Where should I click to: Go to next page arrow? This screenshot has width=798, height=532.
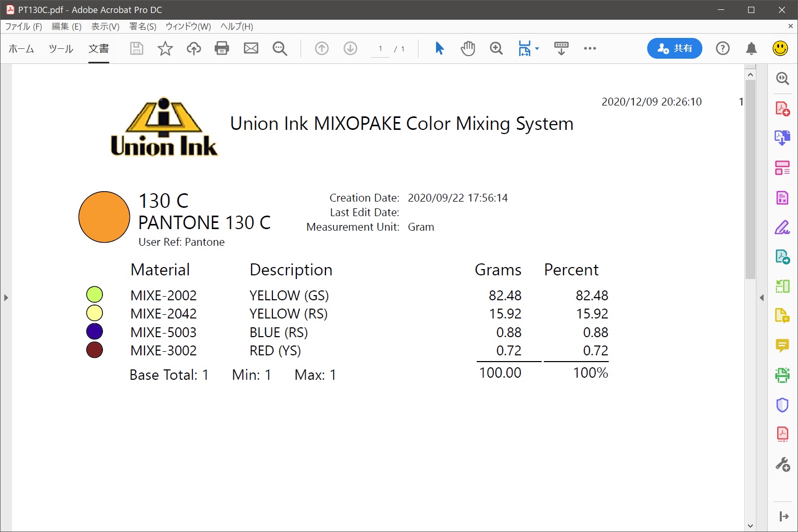[x=350, y=48]
